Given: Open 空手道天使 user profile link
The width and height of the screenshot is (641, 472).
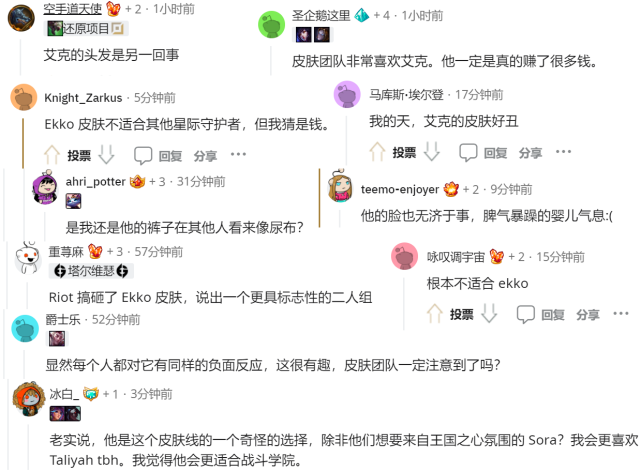Looking at the screenshot, I should [72, 8].
